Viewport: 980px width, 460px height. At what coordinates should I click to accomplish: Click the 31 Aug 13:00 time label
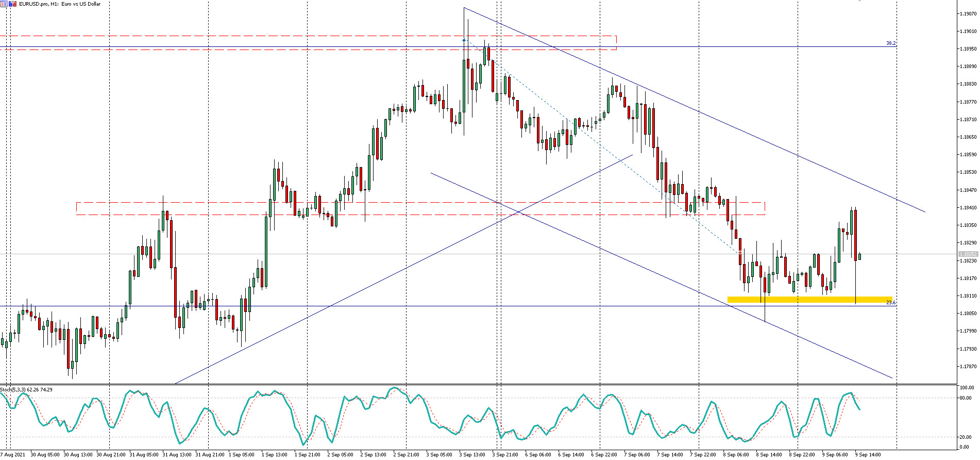point(177,454)
